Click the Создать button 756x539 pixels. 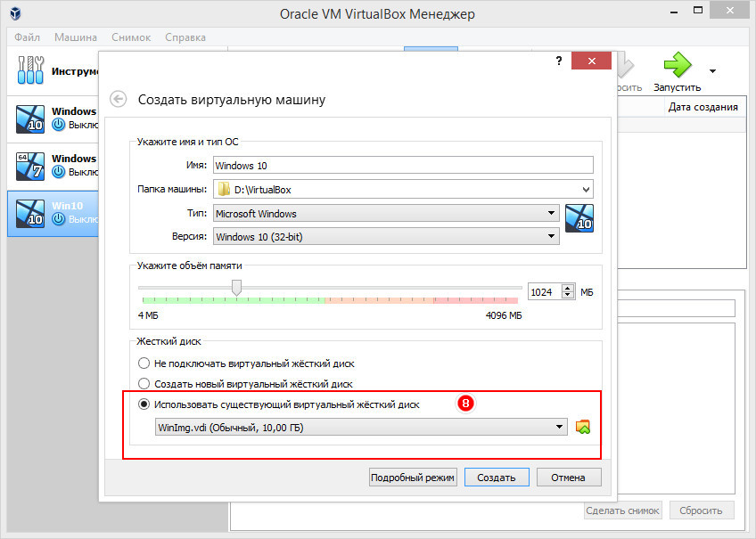[497, 478]
